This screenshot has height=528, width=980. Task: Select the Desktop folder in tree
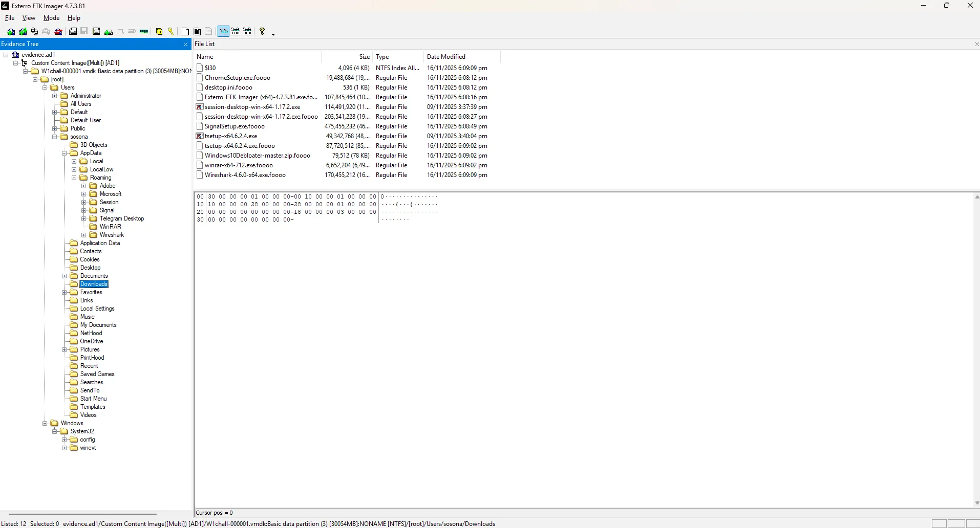90,268
